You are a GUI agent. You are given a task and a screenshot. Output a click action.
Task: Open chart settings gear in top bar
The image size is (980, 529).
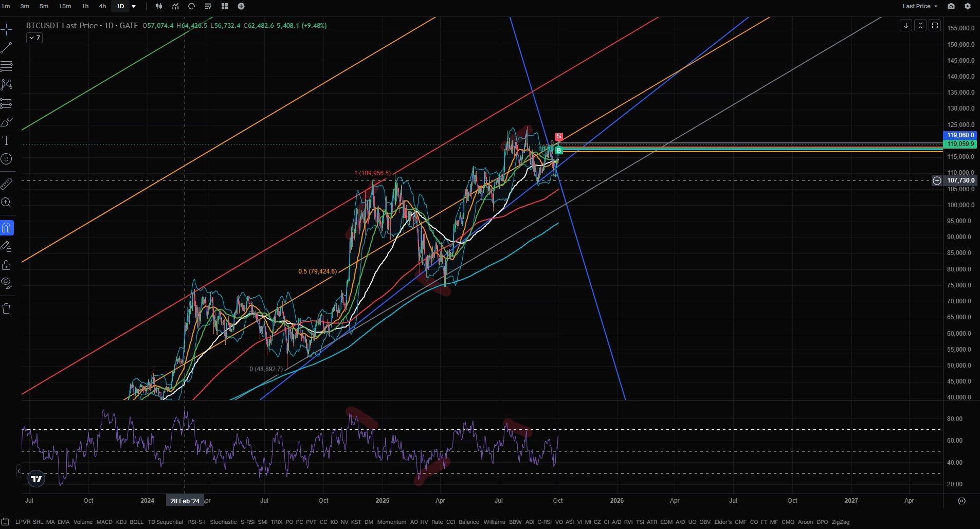(x=968, y=6)
